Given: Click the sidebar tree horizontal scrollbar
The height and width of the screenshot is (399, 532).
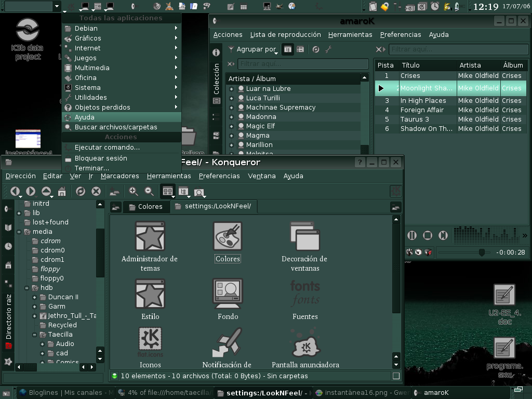Looking at the screenshot, I should tap(56, 367).
